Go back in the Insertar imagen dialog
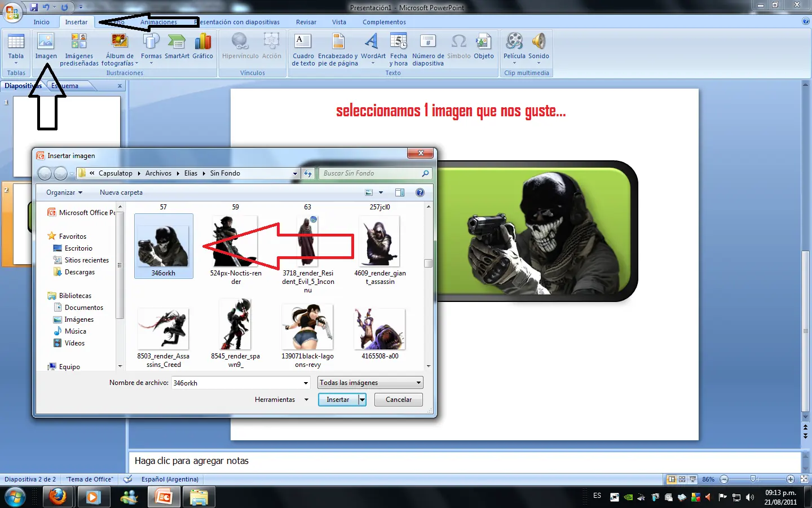The height and width of the screenshot is (508, 812). [45, 173]
